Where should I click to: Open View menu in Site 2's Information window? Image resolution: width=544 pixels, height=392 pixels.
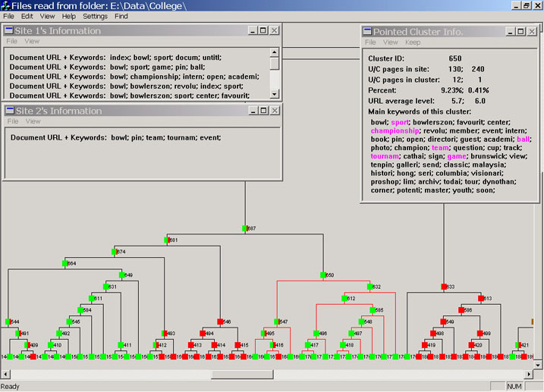33,121
